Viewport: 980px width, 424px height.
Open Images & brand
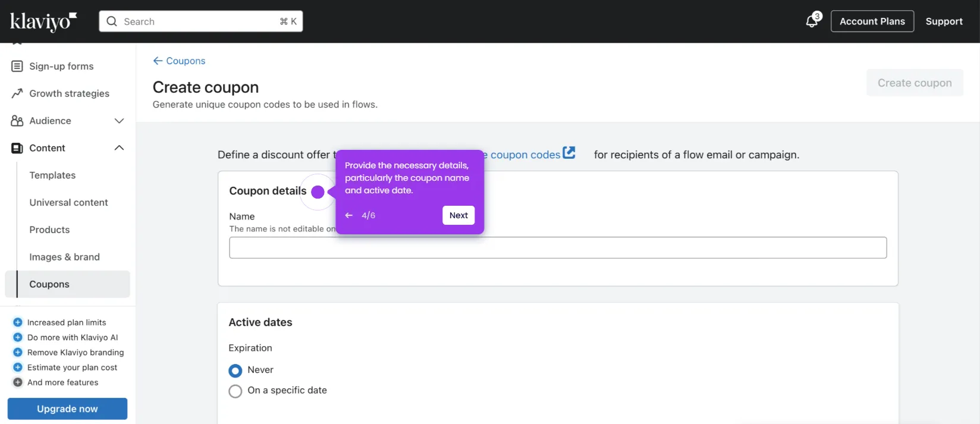coord(64,257)
